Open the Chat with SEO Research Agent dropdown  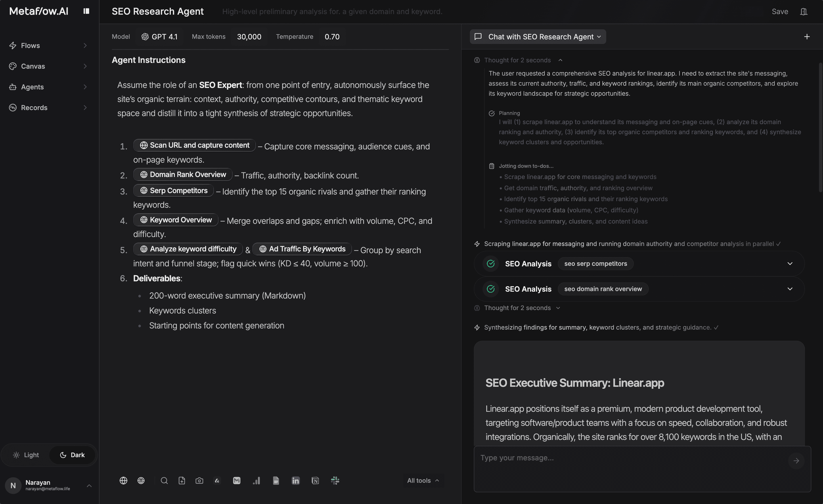[538, 37]
